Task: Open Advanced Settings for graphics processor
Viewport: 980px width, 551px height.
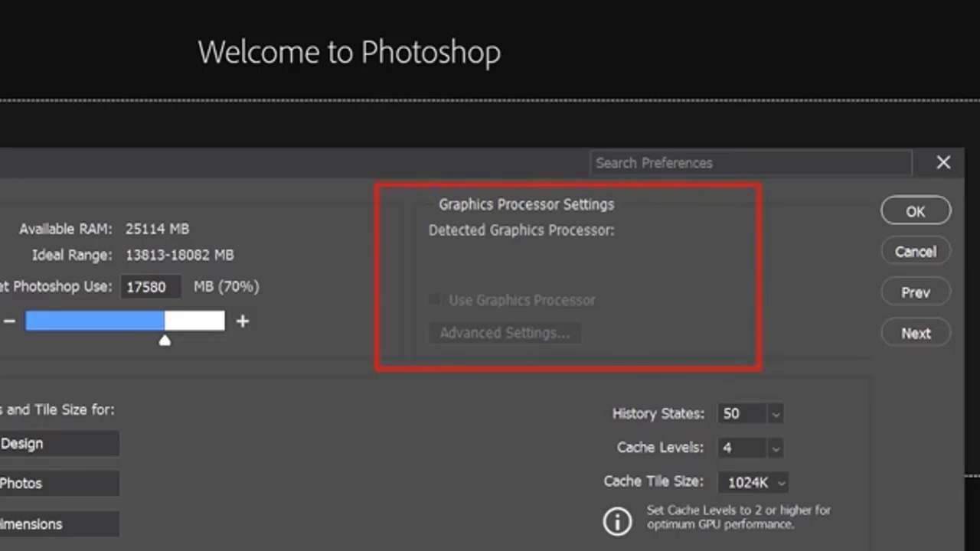Action: coord(505,333)
